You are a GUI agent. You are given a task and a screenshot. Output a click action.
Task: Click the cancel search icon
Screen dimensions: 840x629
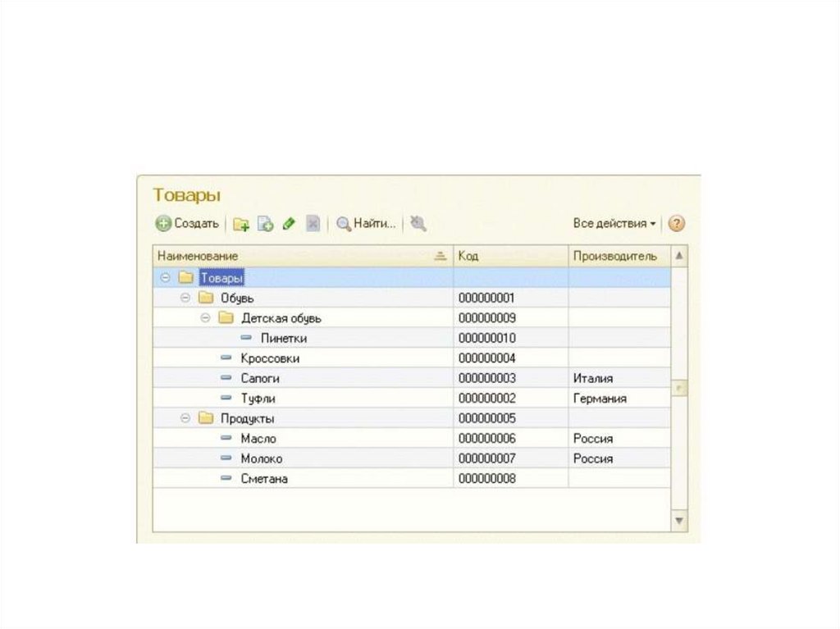[418, 223]
